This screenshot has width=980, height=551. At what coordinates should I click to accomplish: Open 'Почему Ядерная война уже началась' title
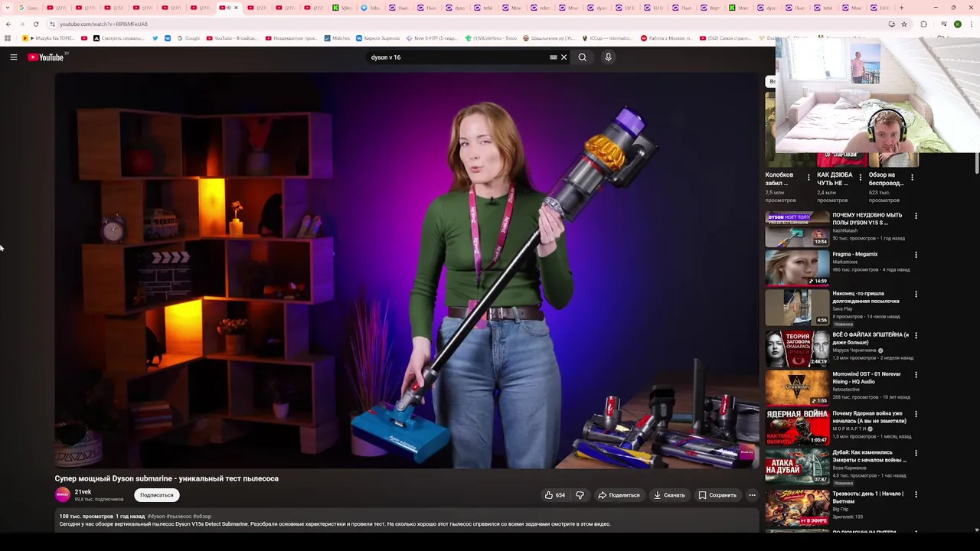(870, 417)
